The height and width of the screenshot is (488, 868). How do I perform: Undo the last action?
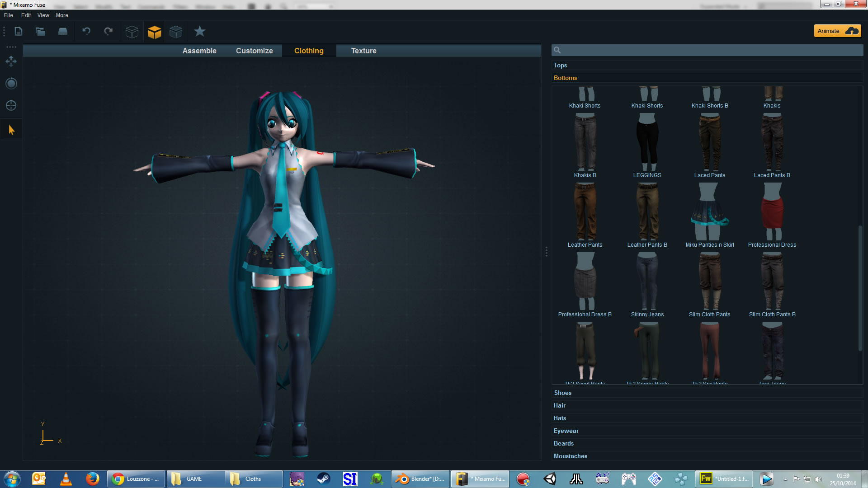click(86, 31)
